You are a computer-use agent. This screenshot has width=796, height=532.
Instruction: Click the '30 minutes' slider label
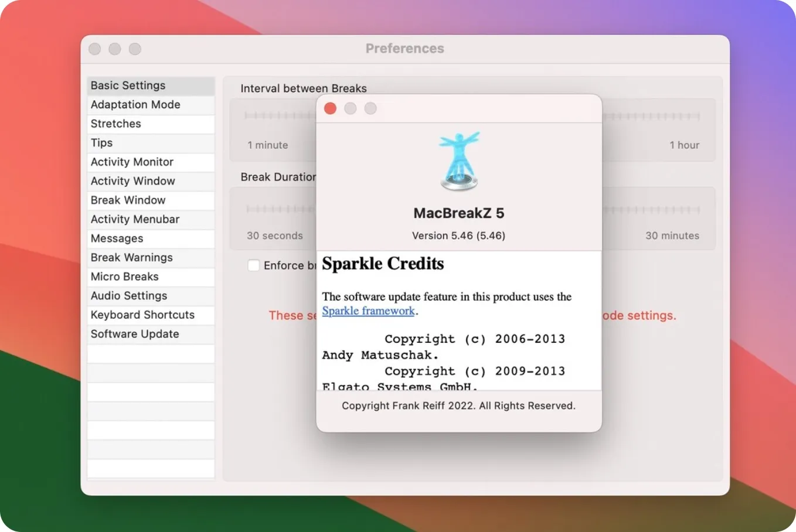tap(672, 236)
